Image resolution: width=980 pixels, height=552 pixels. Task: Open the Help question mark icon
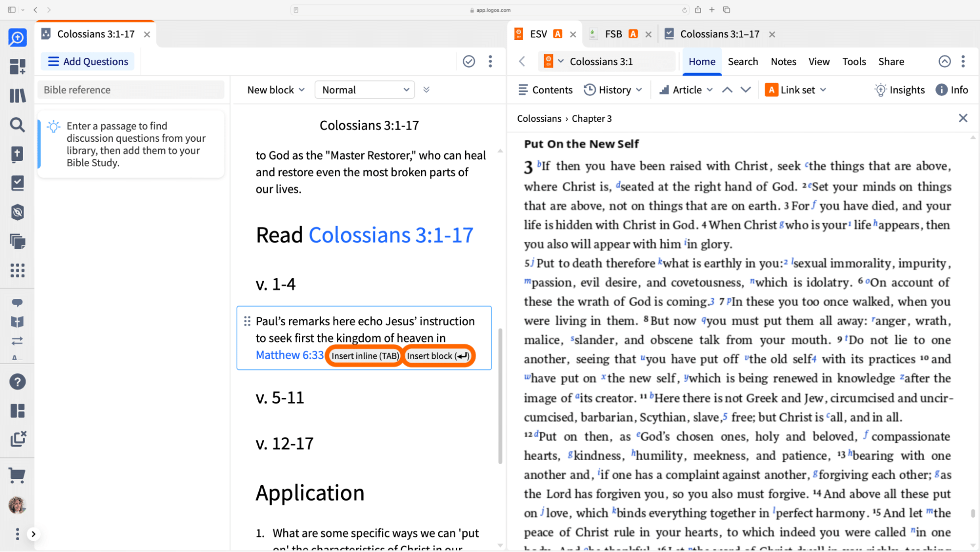coord(17,382)
